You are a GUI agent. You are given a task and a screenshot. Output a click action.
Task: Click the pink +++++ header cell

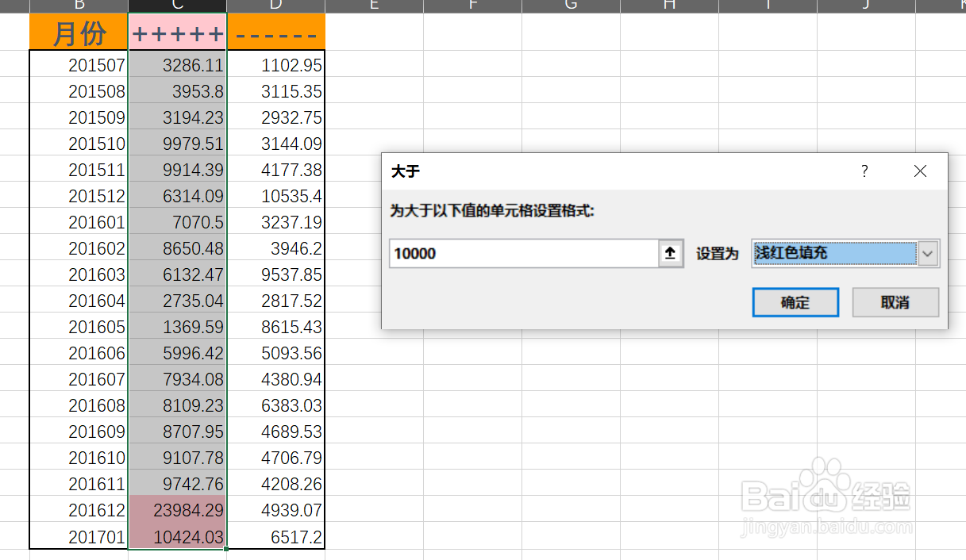click(176, 33)
